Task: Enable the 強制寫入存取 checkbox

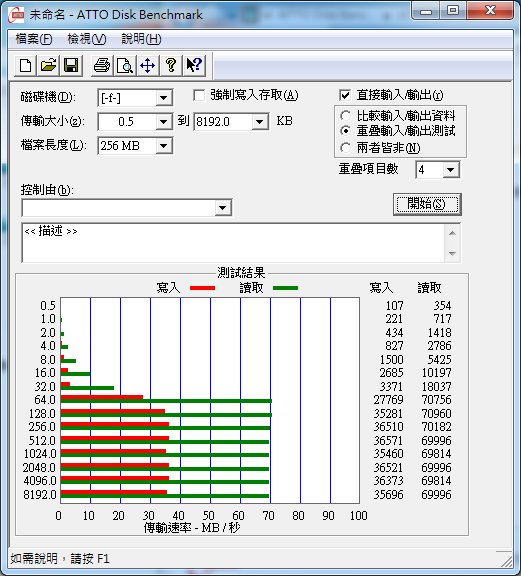Action: tap(199, 96)
